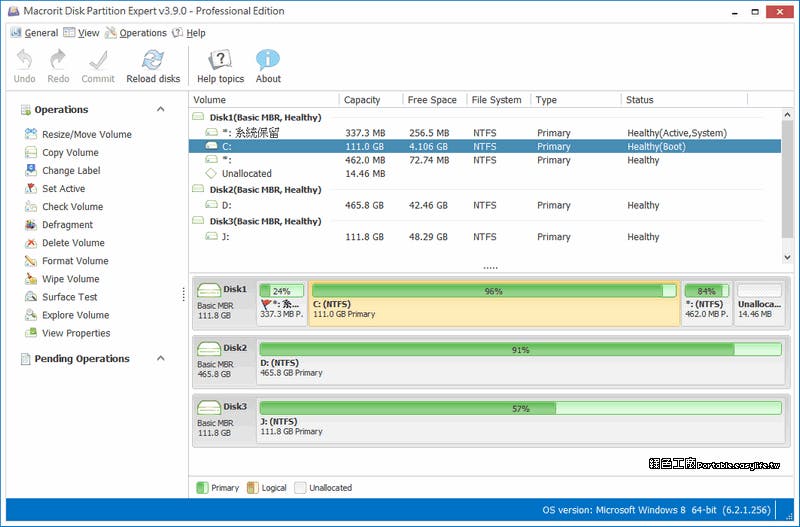Select Wipe Volume operation
800x527 pixels.
[x=70, y=279]
